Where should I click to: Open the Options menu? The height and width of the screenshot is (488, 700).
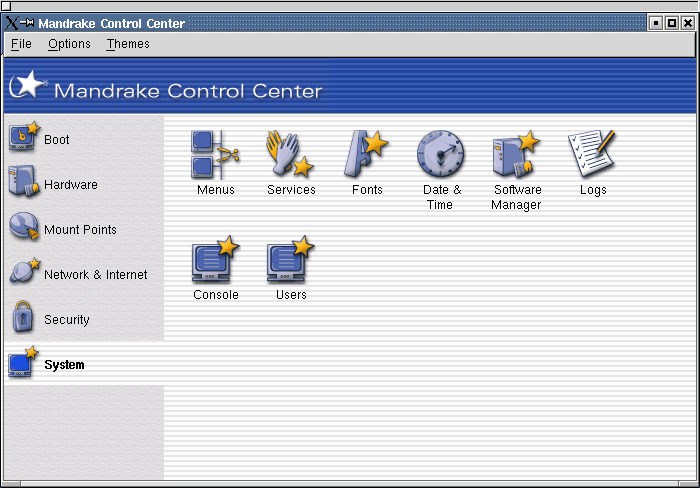[69, 44]
